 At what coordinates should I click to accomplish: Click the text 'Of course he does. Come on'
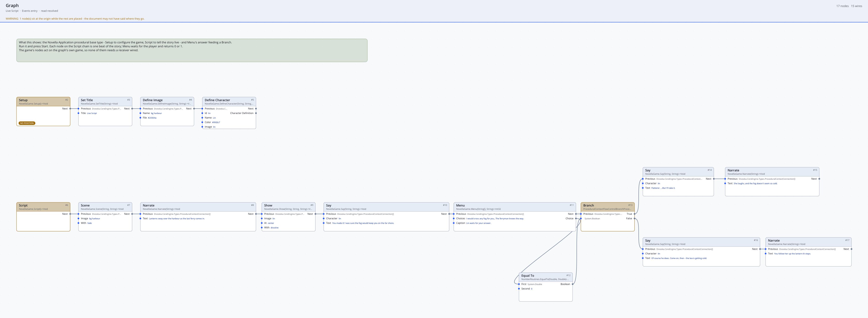coord(679,258)
